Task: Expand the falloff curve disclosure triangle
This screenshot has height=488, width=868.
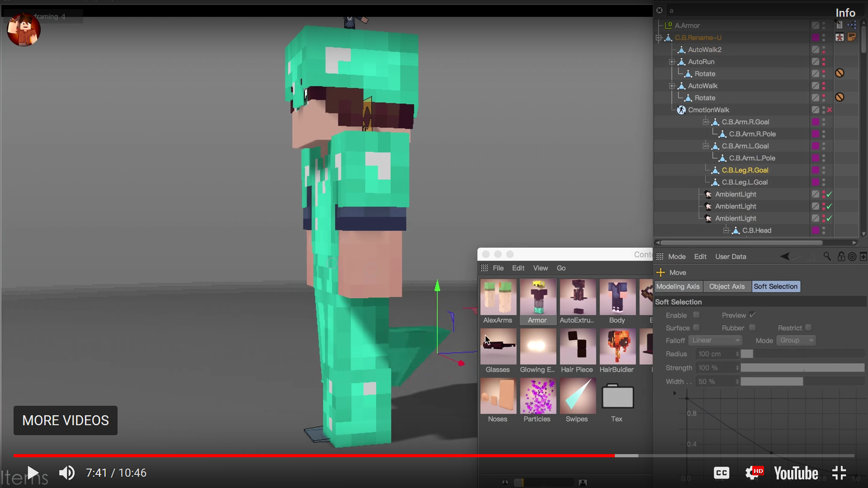Action: pos(675,393)
